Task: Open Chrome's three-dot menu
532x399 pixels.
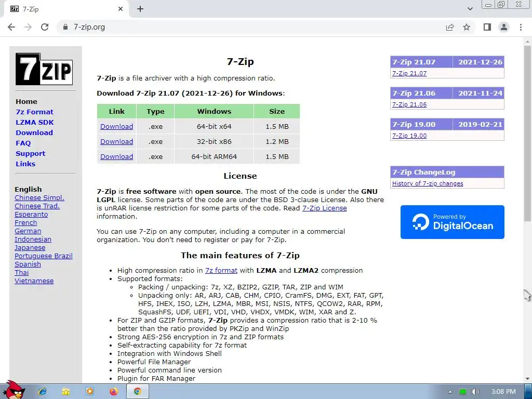Action: point(521,27)
